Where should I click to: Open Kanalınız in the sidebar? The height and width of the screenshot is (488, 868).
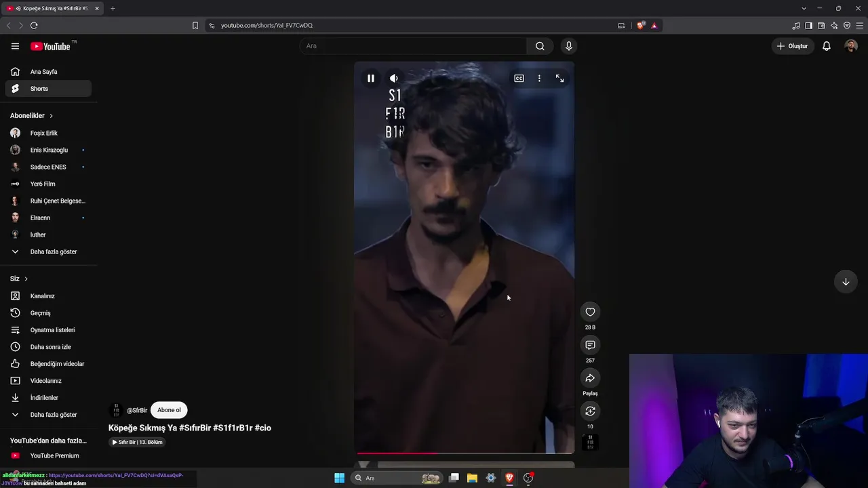coord(48,296)
